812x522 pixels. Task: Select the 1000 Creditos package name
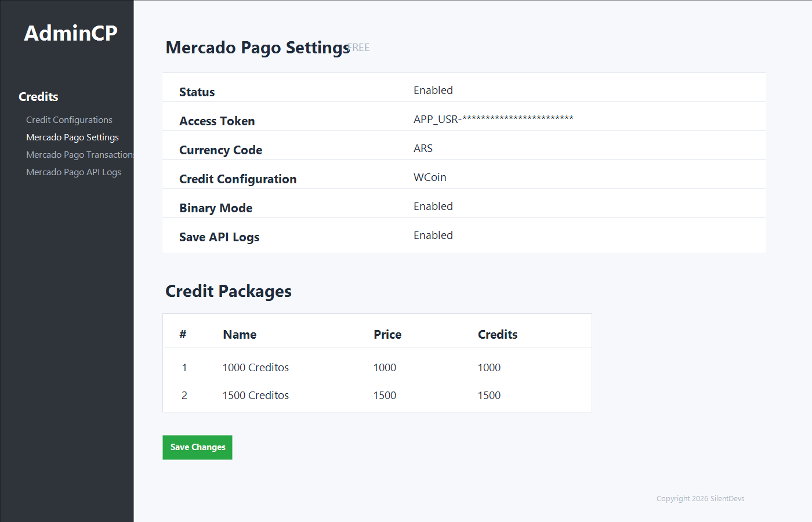point(256,368)
